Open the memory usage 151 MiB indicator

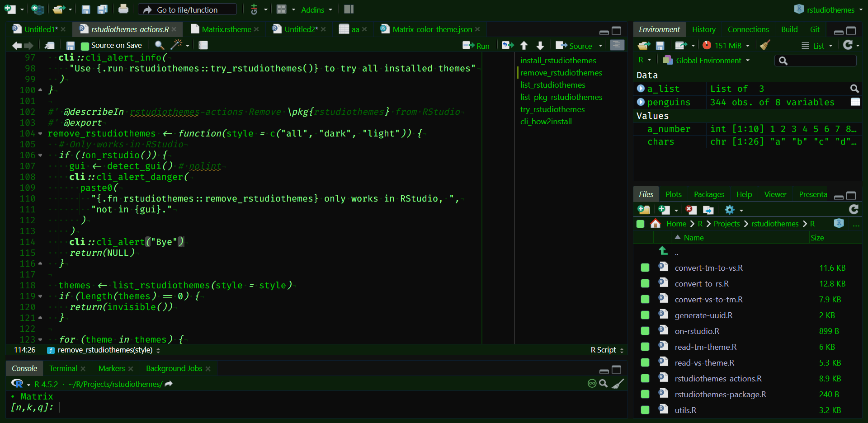[x=727, y=46]
